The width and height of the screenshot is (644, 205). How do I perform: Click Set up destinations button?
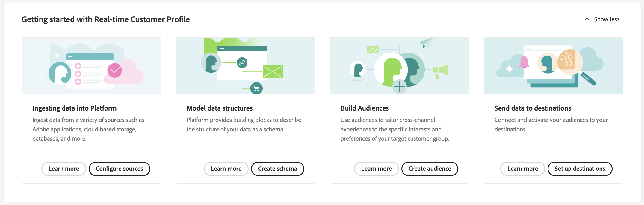tap(580, 169)
